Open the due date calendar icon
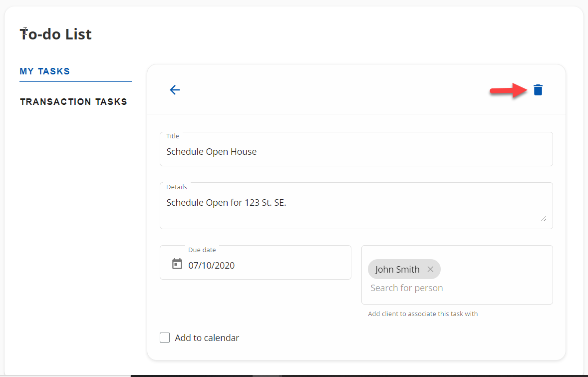The width and height of the screenshot is (588, 377). coord(177,264)
